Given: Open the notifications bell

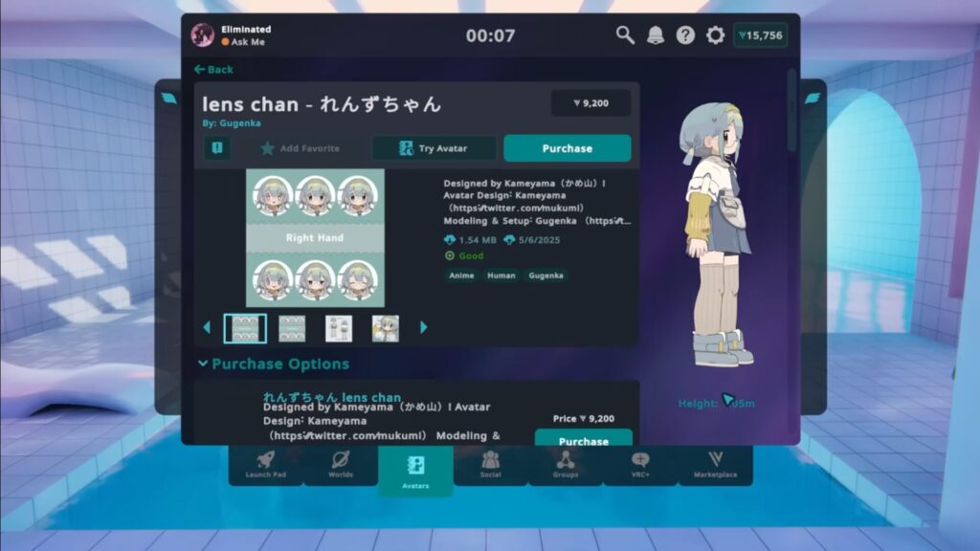Looking at the screenshot, I should click(656, 35).
